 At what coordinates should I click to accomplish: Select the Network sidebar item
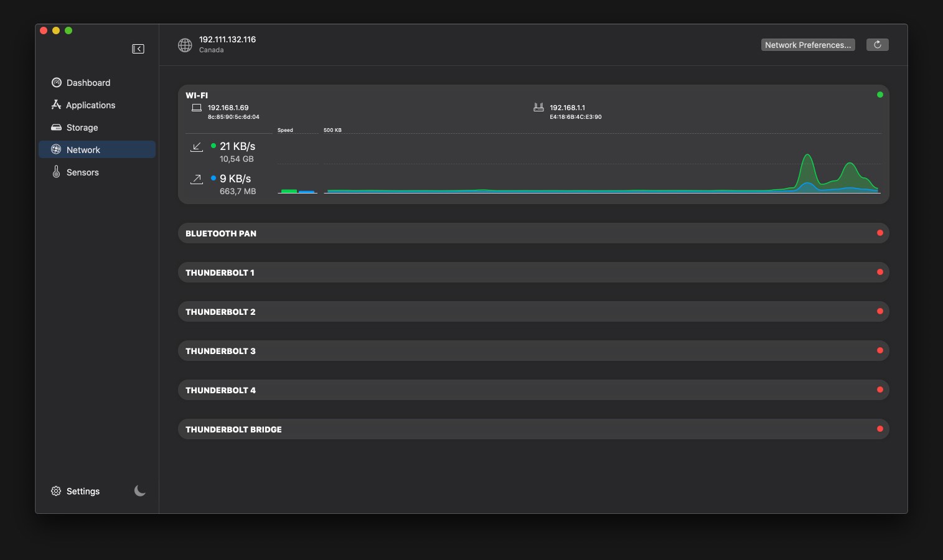(97, 150)
